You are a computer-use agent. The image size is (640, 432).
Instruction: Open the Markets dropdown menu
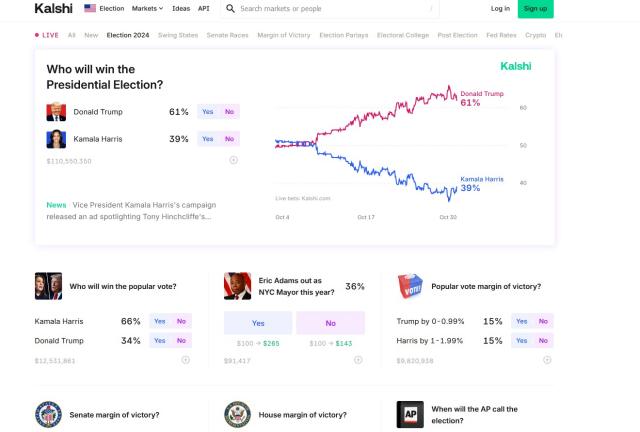click(147, 8)
